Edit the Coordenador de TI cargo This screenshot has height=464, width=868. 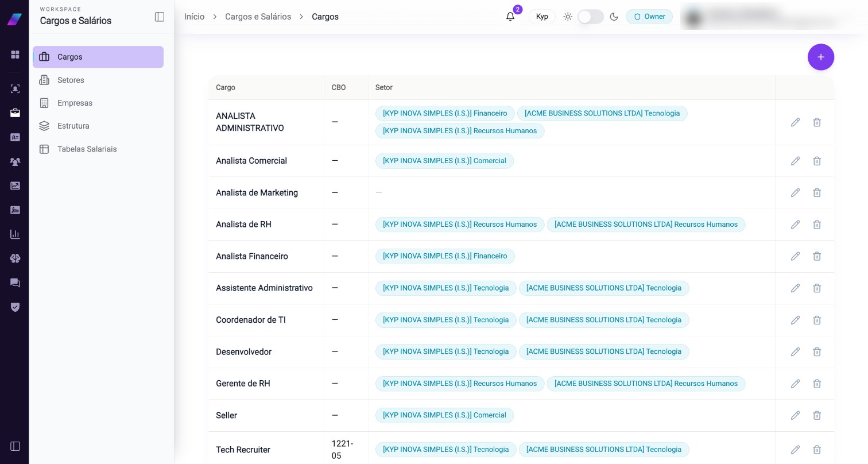coord(795,320)
